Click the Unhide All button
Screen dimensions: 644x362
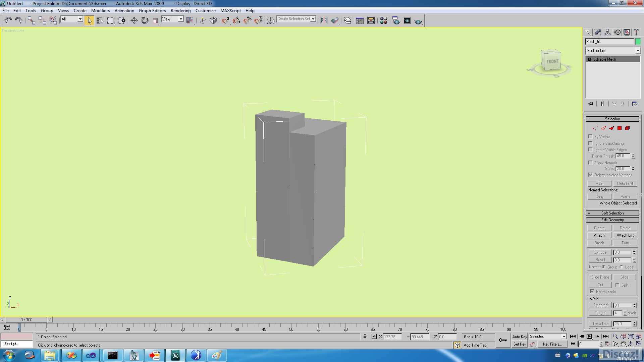pos(625,184)
